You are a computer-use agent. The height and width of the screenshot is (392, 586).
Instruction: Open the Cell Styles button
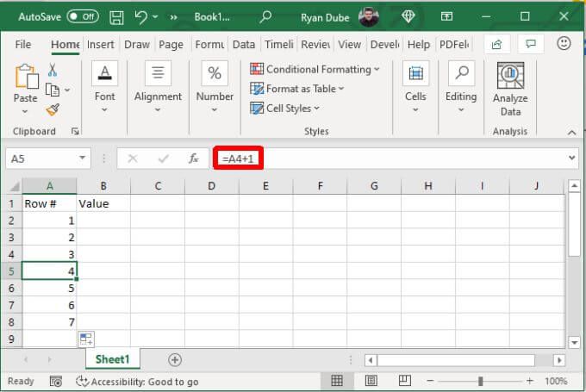pyautogui.click(x=285, y=109)
